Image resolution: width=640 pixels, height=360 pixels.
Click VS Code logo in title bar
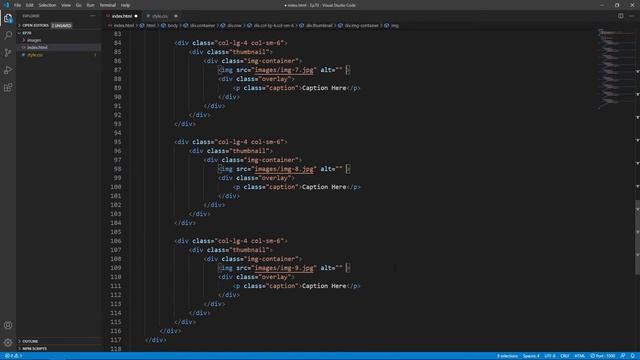6,5
